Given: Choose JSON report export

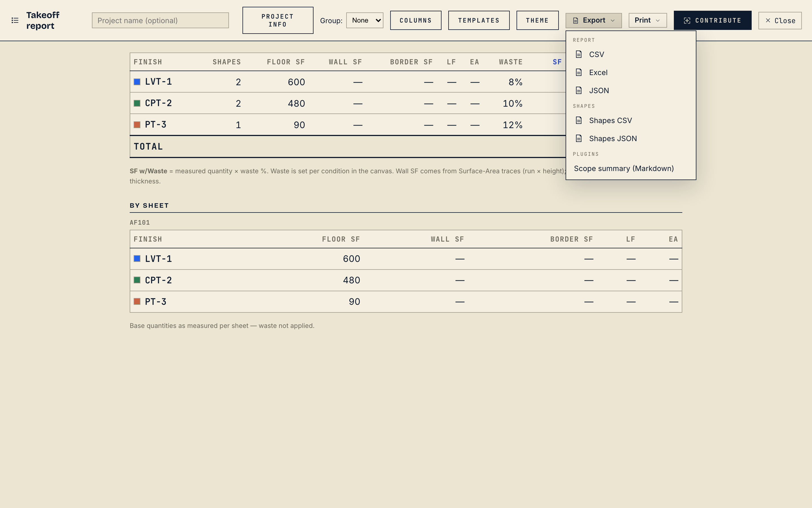Looking at the screenshot, I should (631, 91).
